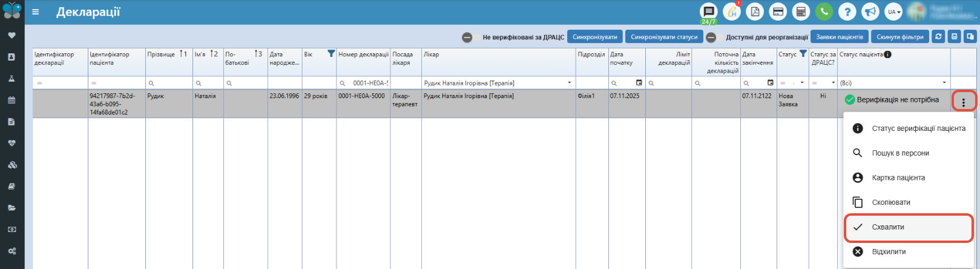Click the green phone call icon
Image resolution: width=980 pixels, height=269 pixels.
(x=824, y=12)
